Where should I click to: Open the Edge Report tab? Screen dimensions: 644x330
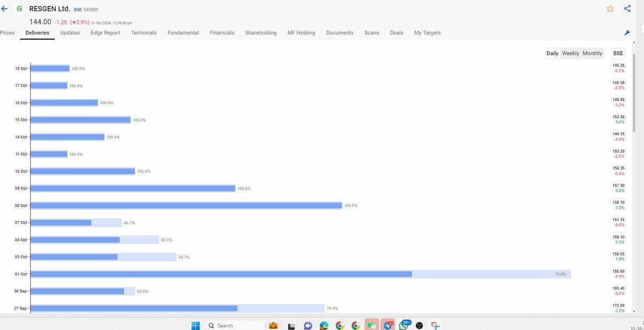click(x=105, y=33)
